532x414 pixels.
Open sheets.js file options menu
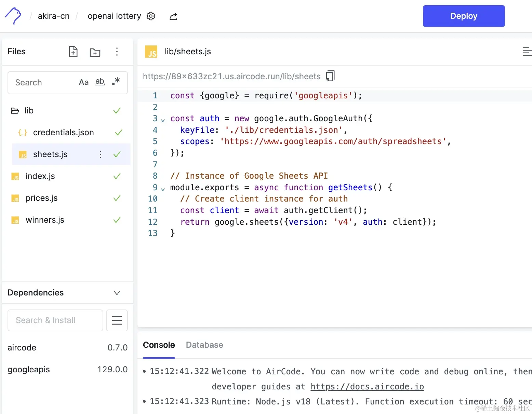(101, 154)
